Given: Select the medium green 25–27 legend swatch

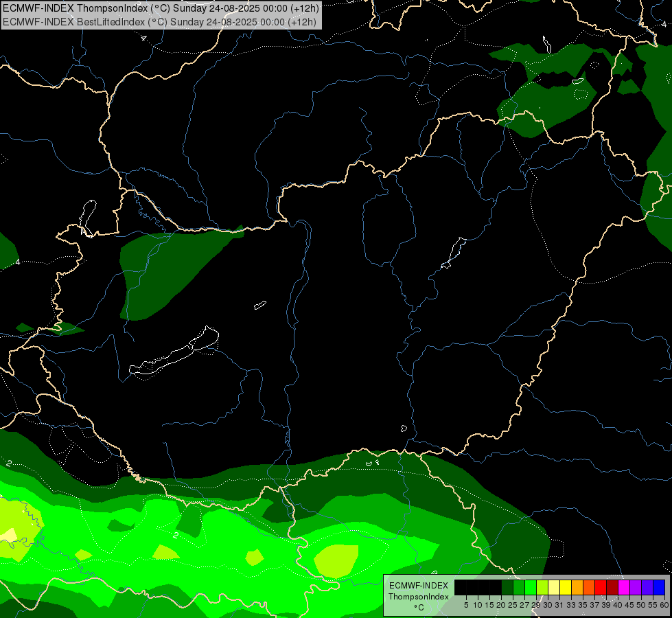Looking at the screenshot, I should pos(519,587).
